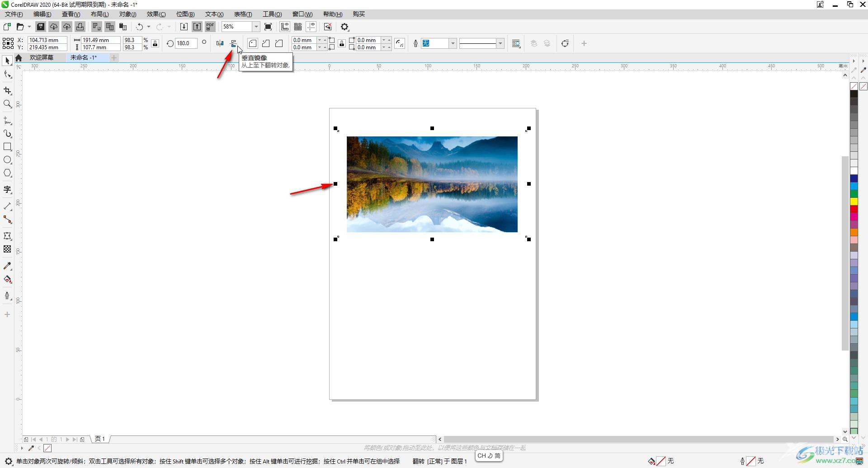Viewport: 868px width, 468px height.
Task: Pick the black color swatch
Action: point(854,94)
